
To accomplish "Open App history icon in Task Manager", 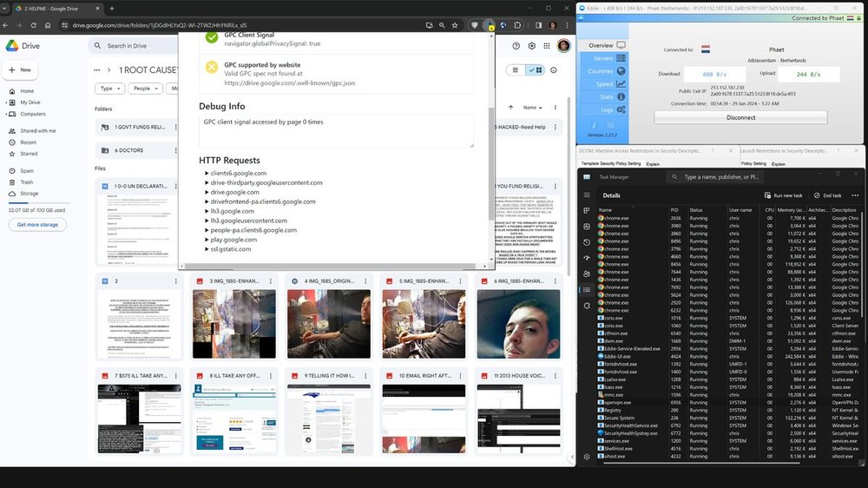I will (x=587, y=242).
